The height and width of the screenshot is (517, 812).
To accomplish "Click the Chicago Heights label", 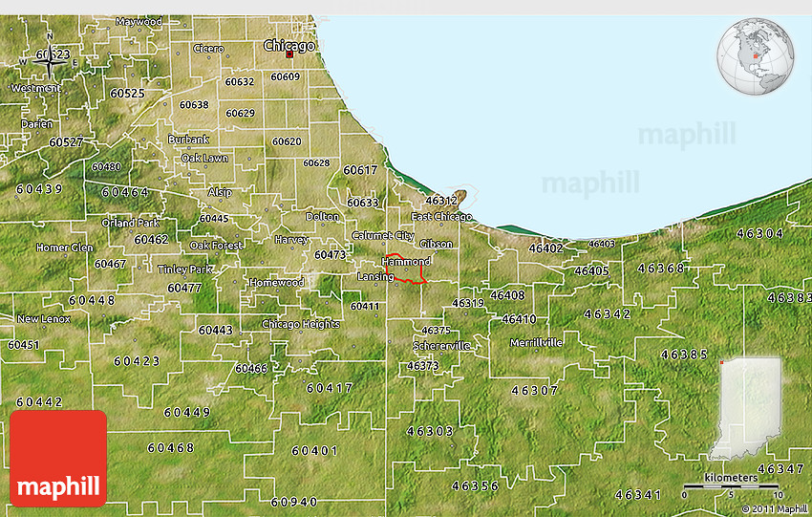I will click(300, 324).
